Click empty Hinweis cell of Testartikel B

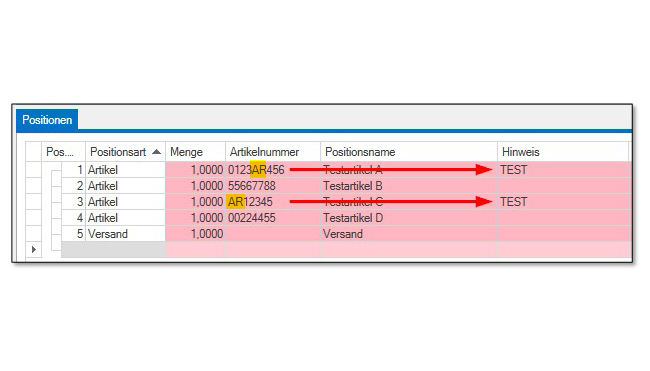pyautogui.click(x=564, y=186)
